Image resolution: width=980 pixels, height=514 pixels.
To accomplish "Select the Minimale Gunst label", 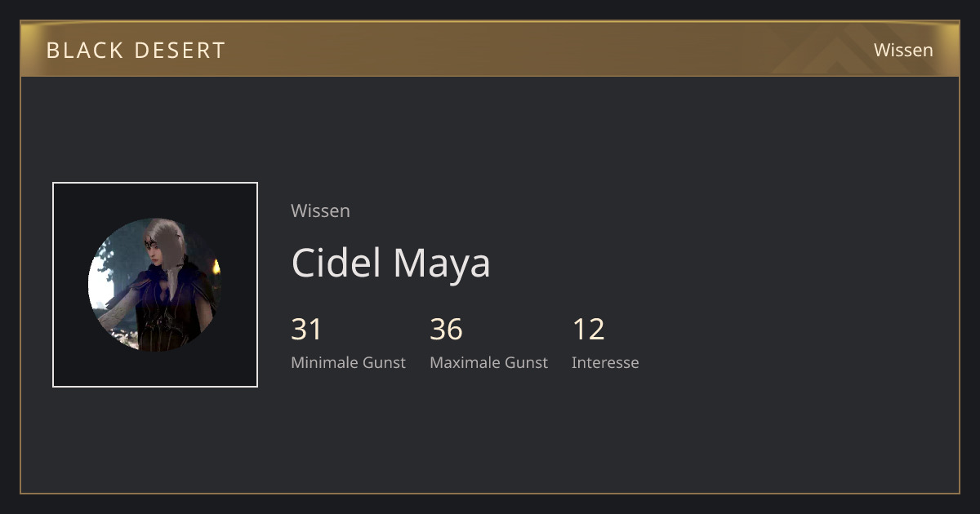I will tap(348, 362).
